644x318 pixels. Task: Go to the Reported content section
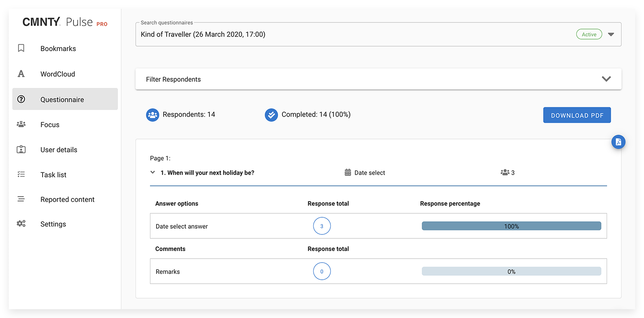click(67, 199)
